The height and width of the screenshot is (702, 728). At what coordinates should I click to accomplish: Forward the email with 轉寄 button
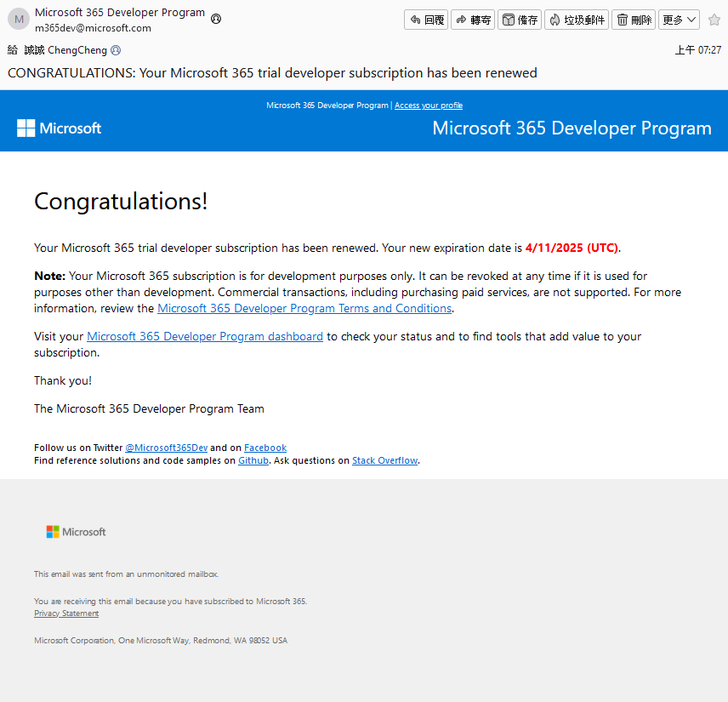[473, 20]
